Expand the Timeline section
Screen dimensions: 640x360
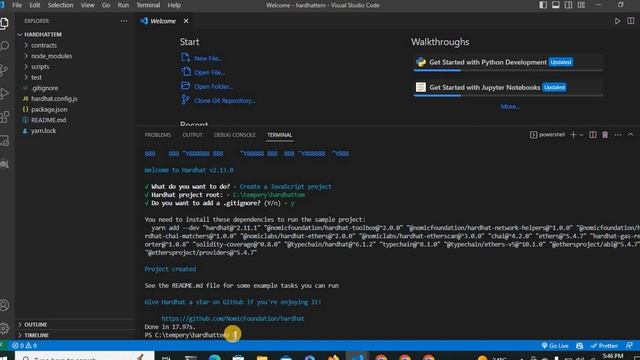75,335
